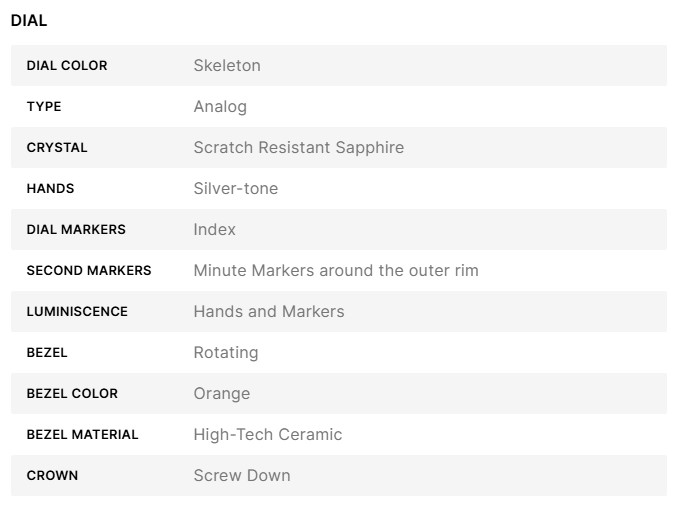673x505 pixels.
Task: Click the SECOND MARKERS label
Action: [x=89, y=271]
